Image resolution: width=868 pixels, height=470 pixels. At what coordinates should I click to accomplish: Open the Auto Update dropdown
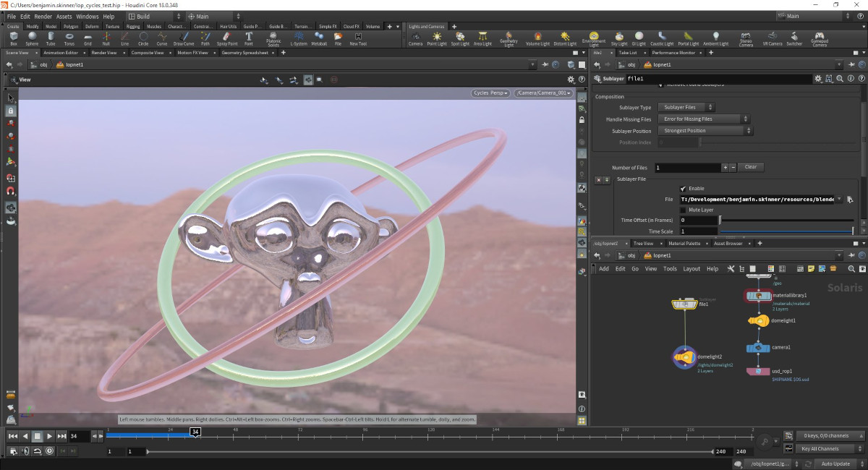click(x=839, y=463)
